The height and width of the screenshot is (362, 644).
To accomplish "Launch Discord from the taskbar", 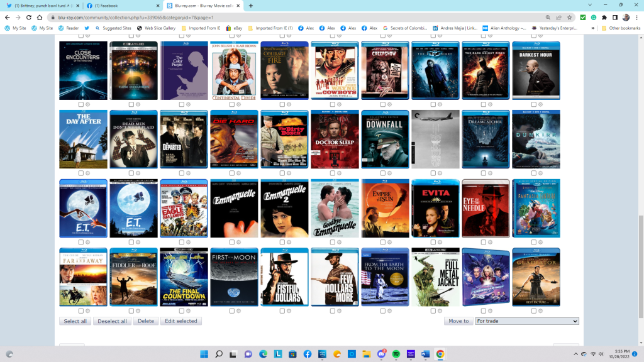I will pyautogui.click(x=381, y=354).
